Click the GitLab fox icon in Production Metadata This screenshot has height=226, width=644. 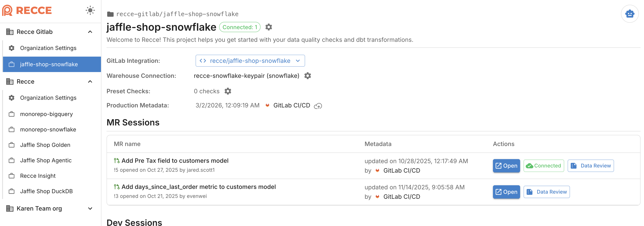point(267,105)
